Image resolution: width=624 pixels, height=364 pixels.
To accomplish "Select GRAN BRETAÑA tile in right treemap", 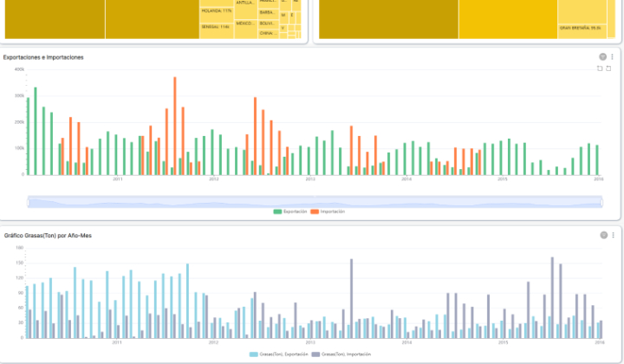I will (580, 28).
